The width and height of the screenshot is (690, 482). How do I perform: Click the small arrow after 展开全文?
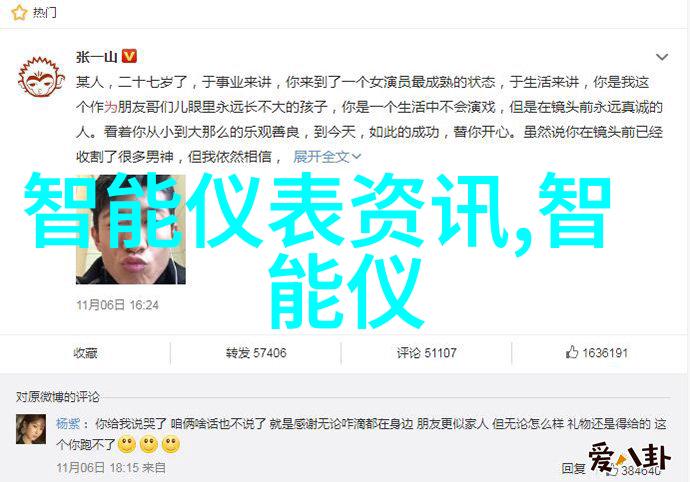coord(356,156)
